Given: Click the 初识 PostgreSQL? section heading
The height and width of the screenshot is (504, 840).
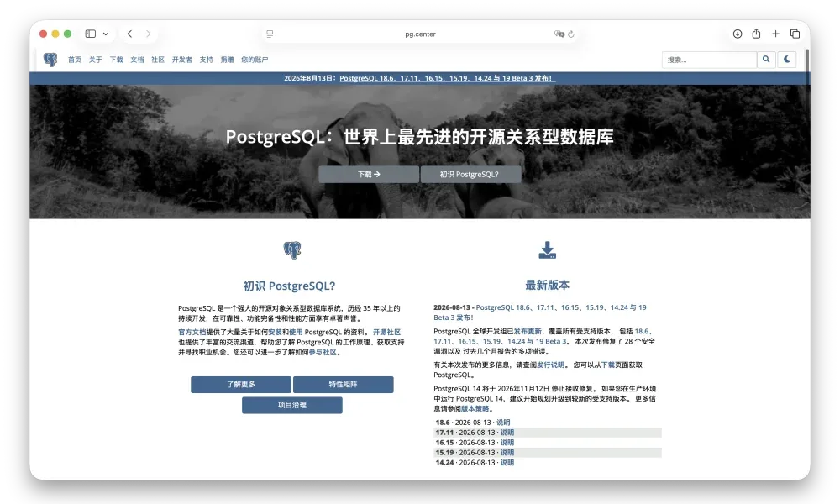Looking at the screenshot, I should pos(289,286).
